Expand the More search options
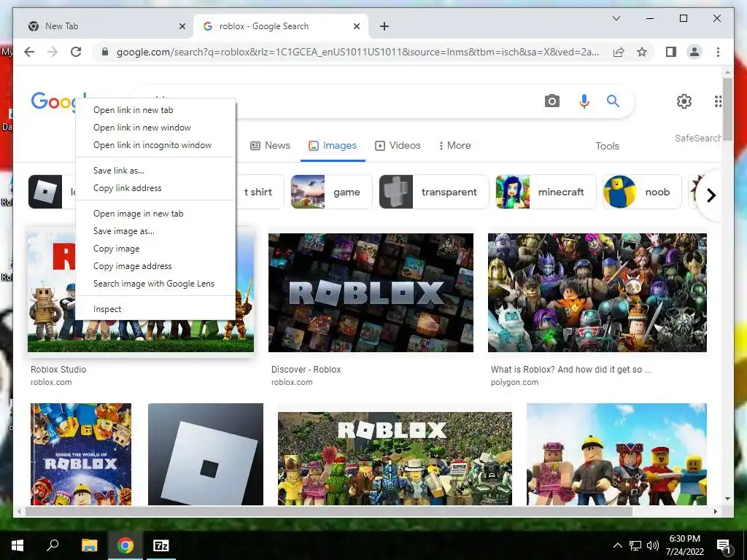 (454, 146)
